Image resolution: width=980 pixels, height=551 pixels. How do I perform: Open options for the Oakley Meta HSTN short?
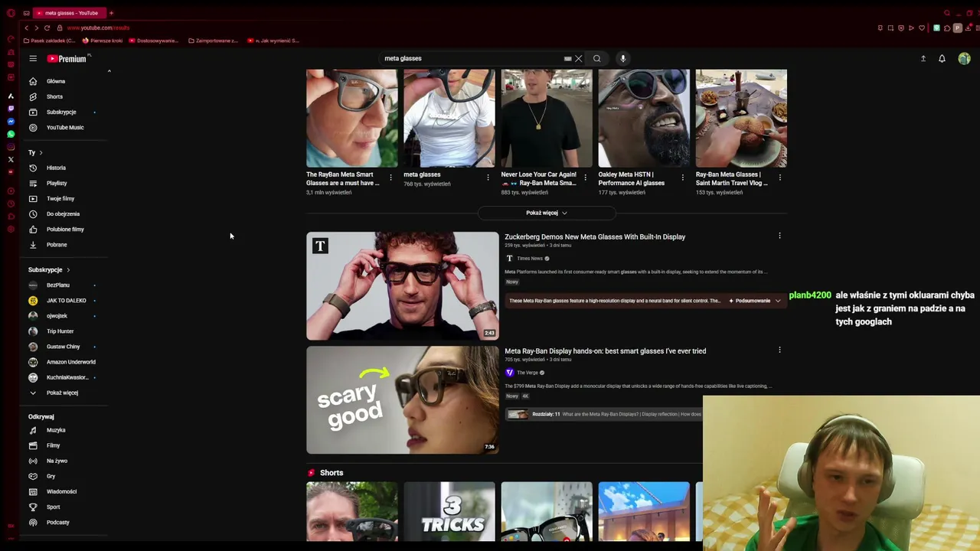click(682, 178)
